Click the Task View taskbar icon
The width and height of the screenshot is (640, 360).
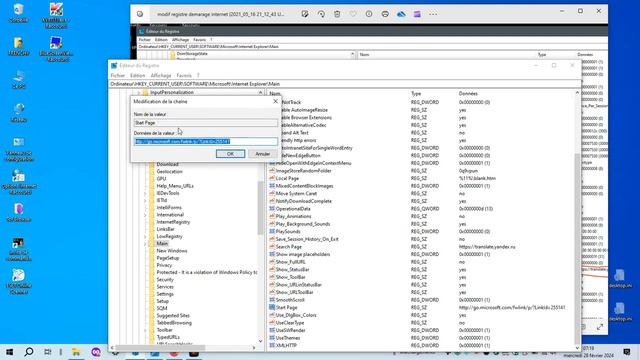pos(48,352)
